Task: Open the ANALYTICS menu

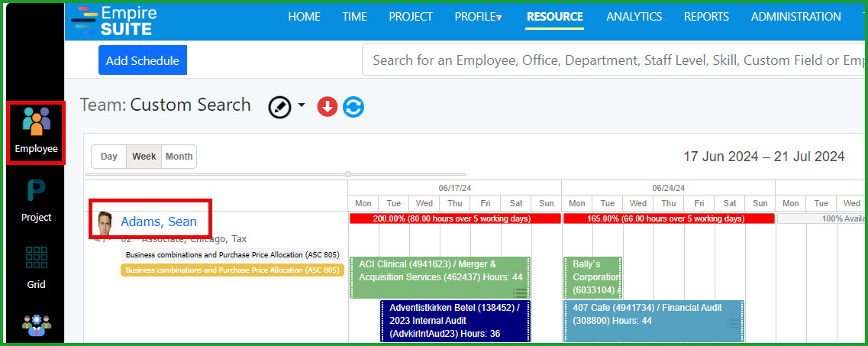Action: 634,17
